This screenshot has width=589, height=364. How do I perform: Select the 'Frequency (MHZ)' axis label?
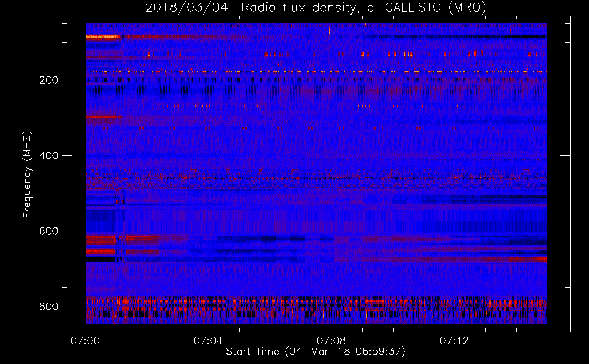(x=27, y=175)
